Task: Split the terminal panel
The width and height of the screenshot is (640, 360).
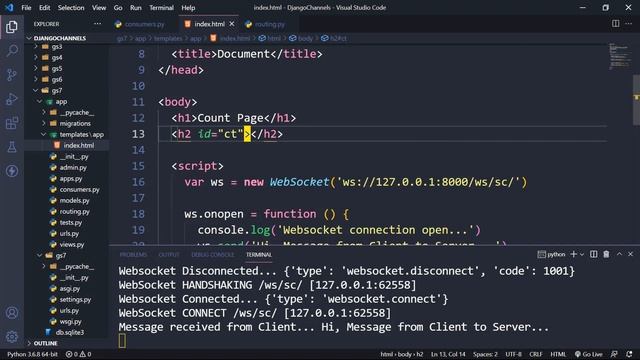Action: coord(593,254)
